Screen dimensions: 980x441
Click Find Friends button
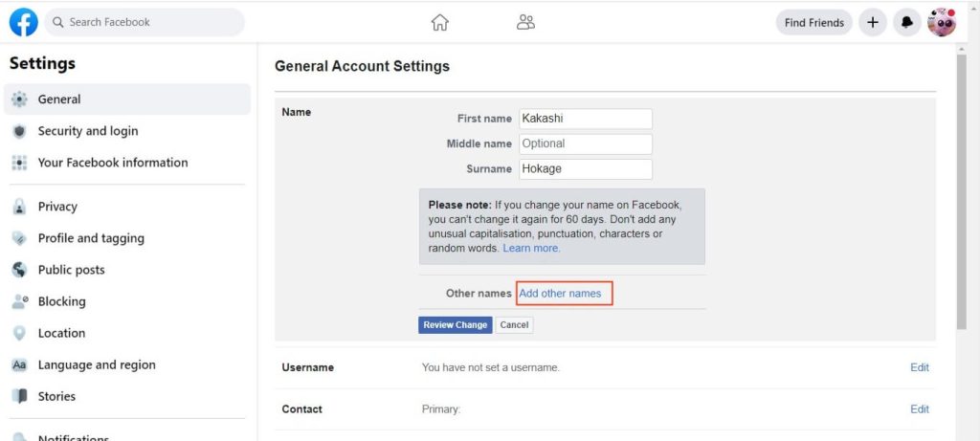[813, 23]
